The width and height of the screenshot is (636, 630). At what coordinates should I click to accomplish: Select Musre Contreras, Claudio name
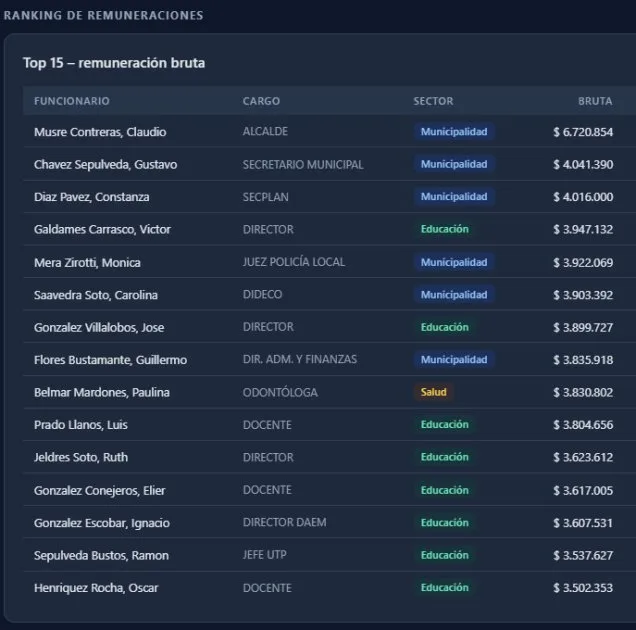pyautogui.click(x=100, y=132)
